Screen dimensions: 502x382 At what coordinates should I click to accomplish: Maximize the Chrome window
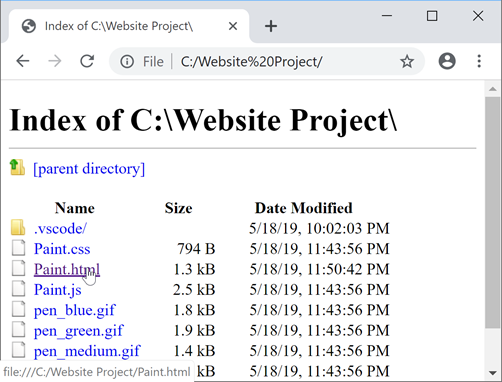pos(432,16)
